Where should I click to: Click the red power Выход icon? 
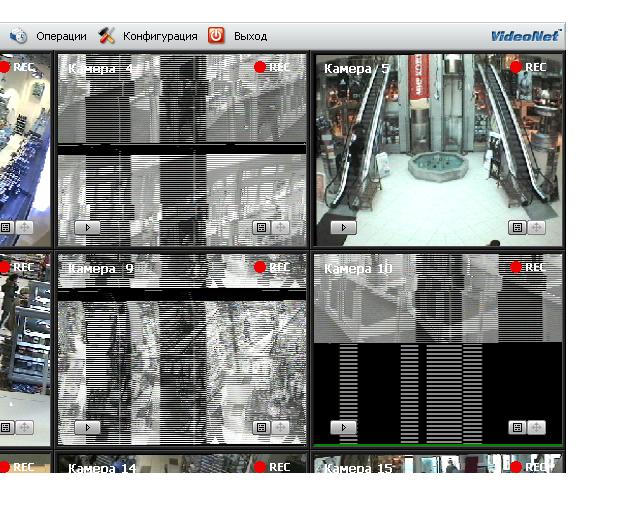pos(216,36)
